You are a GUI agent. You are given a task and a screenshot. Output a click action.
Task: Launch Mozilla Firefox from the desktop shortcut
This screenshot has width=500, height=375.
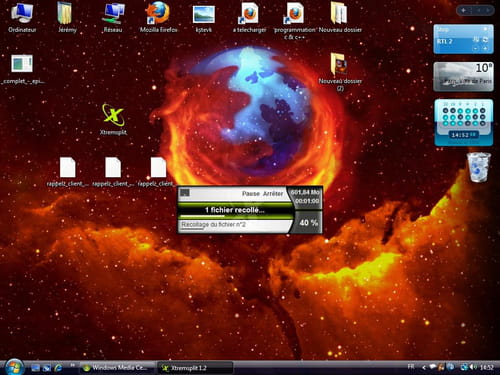click(158, 17)
